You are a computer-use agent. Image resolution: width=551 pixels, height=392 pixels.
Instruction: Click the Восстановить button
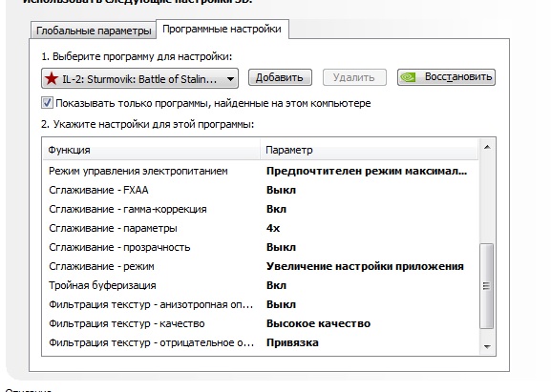(446, 77)
